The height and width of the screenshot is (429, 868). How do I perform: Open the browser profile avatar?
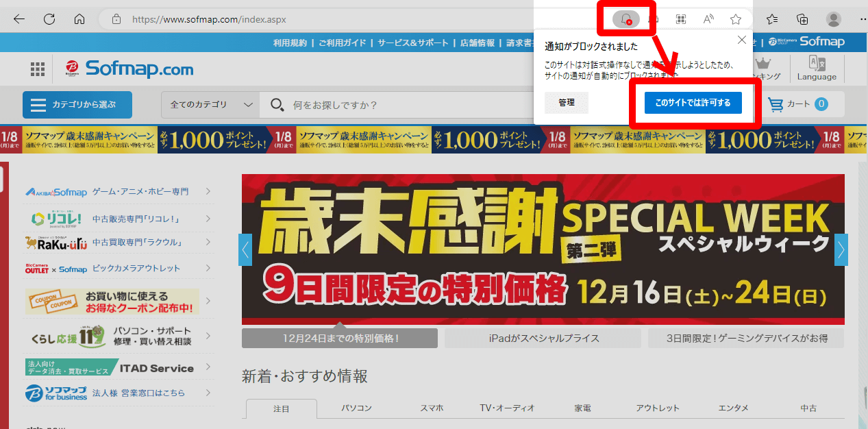pyautogui.click(x=833, y=19)
